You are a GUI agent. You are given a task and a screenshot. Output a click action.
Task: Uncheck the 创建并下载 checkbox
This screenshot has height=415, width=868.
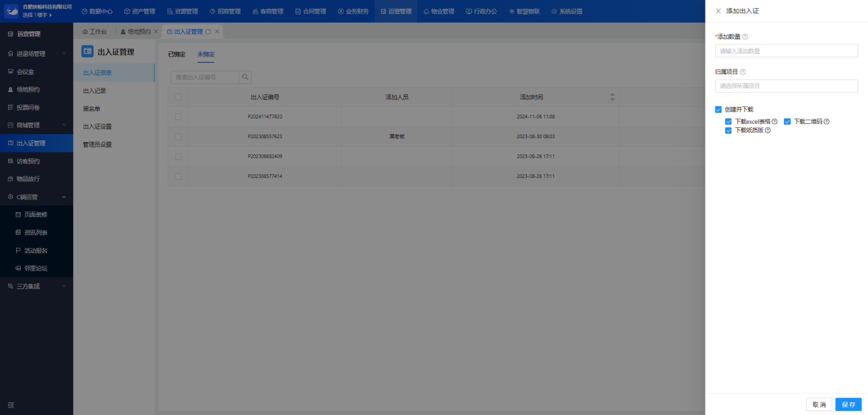click(x=719, y=109)
